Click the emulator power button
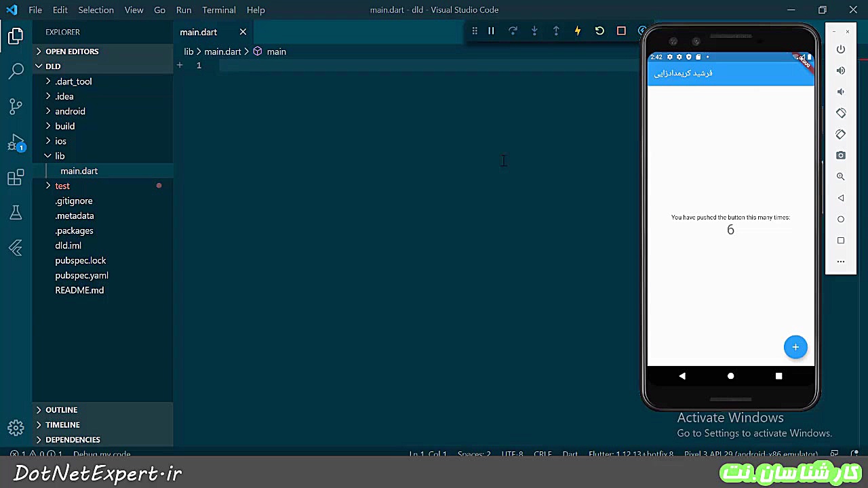868x488 pixels. pyautogui.click(x=841, y=49)
